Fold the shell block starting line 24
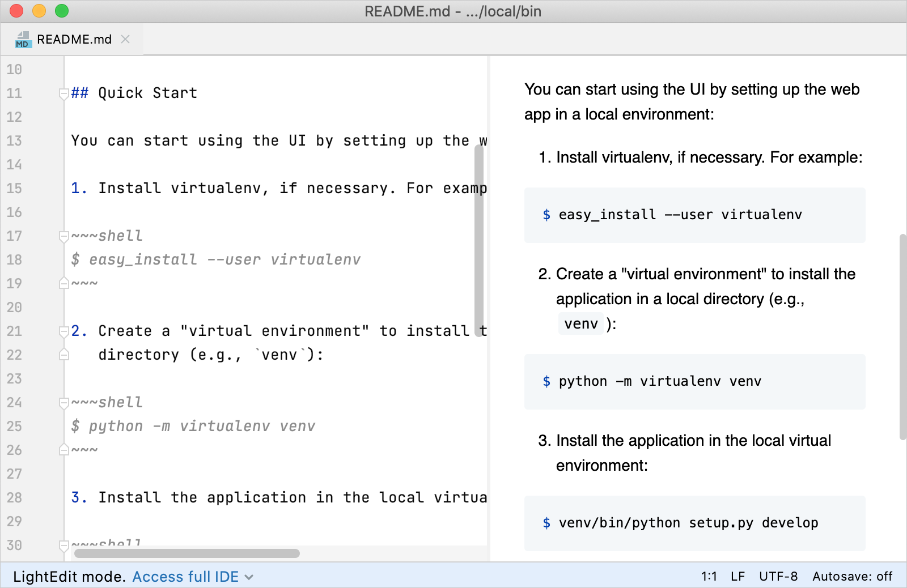Viewport: 907px width, 588px height. point(63,403)
